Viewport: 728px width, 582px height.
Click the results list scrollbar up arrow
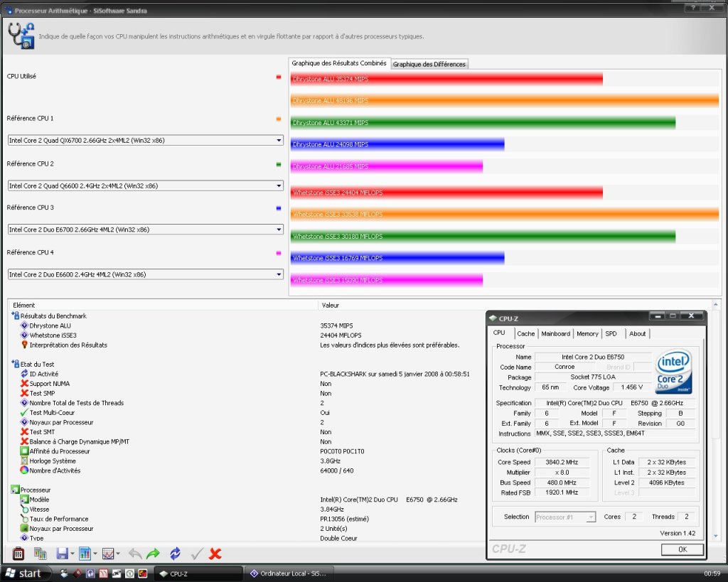[x=715, y=304]
